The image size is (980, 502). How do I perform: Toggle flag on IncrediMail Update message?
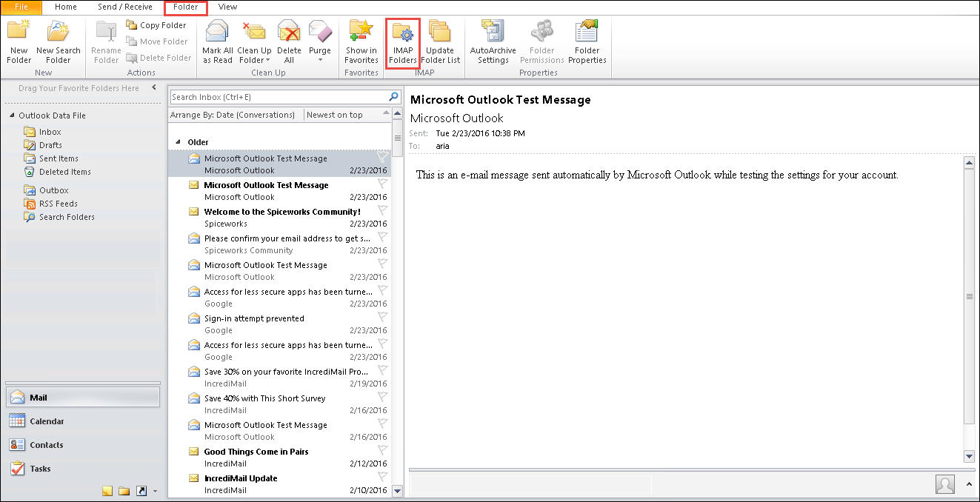click(382, 477)
